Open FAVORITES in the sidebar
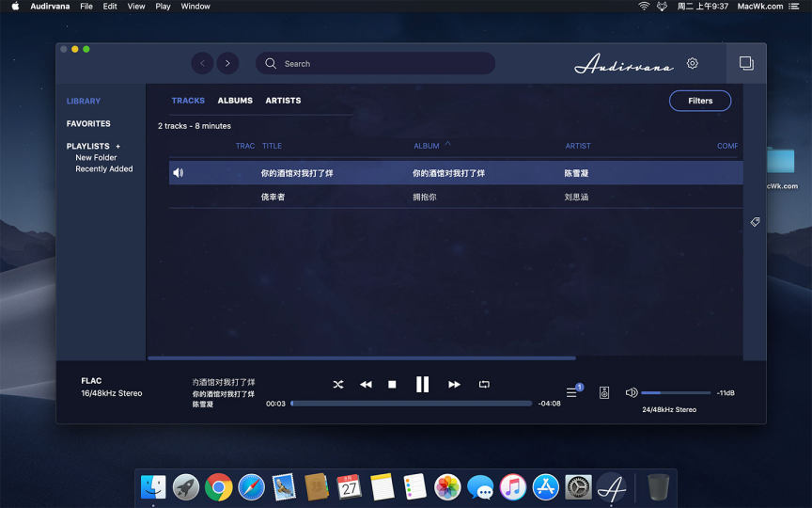Image resolution: width=812 pixels, height=508 pixels. pyautogui.click(x=88, y=123)
